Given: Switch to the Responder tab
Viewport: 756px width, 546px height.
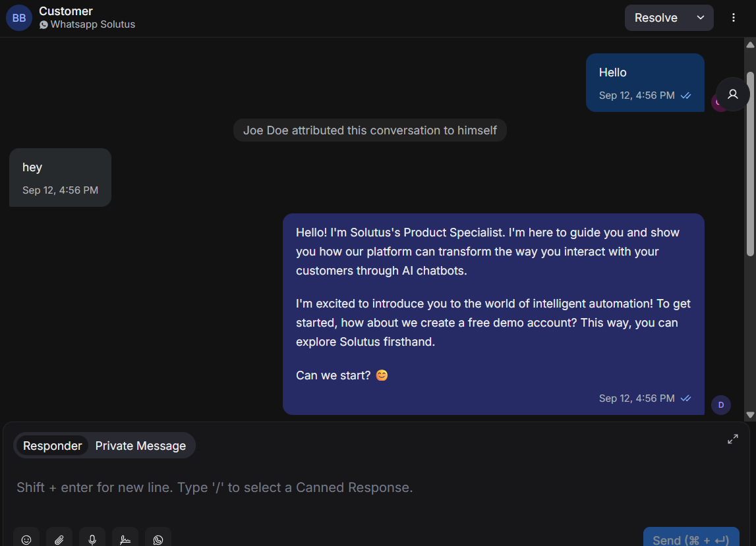Looking at the screenshot, I should [x=52, y=446].
